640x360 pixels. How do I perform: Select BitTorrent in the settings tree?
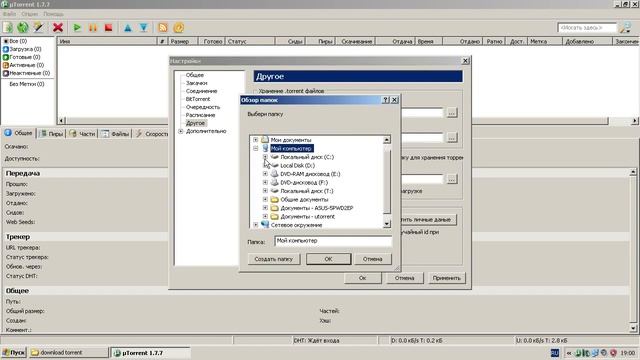(198, 99)
